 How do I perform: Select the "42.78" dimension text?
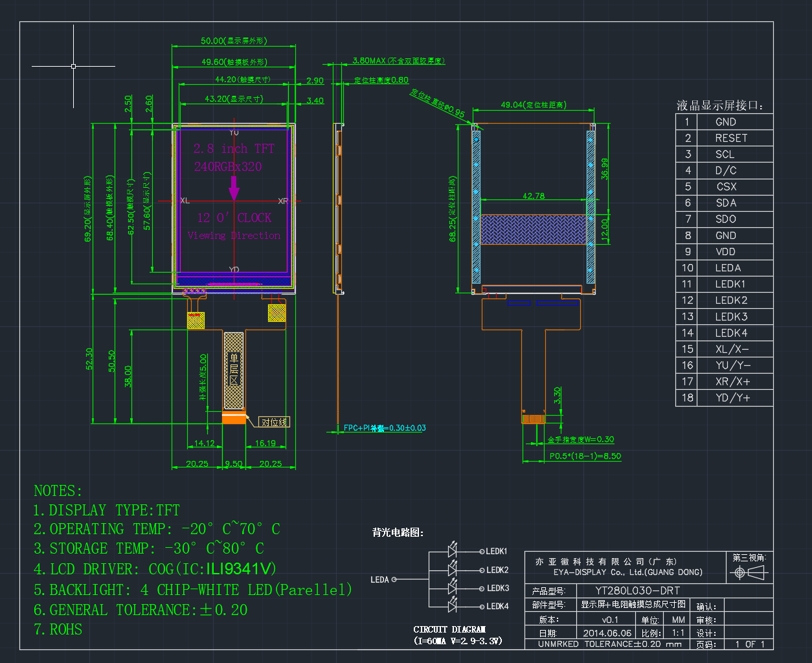534,196
